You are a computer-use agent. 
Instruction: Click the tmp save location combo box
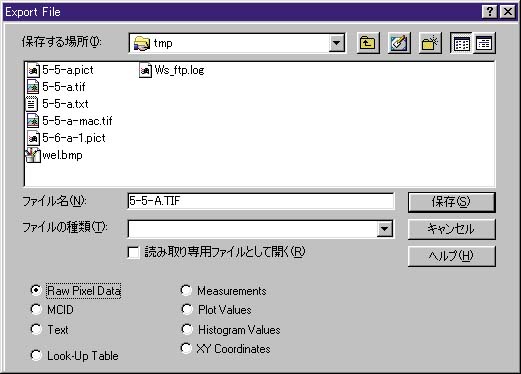point(237,43)
